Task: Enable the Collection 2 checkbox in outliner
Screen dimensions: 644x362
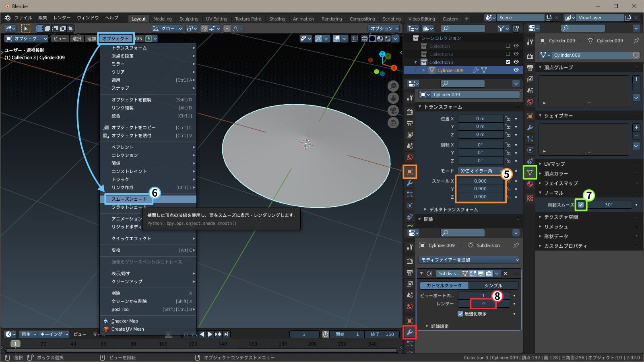Action: (508, 54)
